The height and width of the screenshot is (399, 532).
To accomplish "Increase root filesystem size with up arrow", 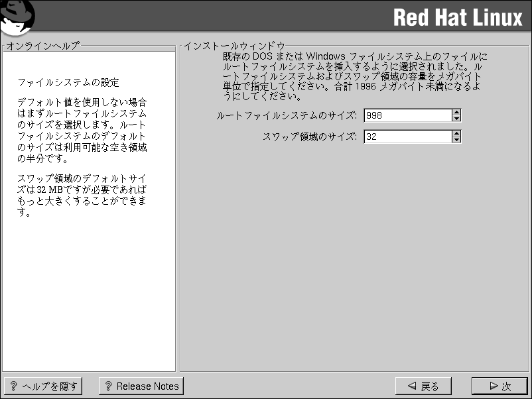I will [456, 112].
